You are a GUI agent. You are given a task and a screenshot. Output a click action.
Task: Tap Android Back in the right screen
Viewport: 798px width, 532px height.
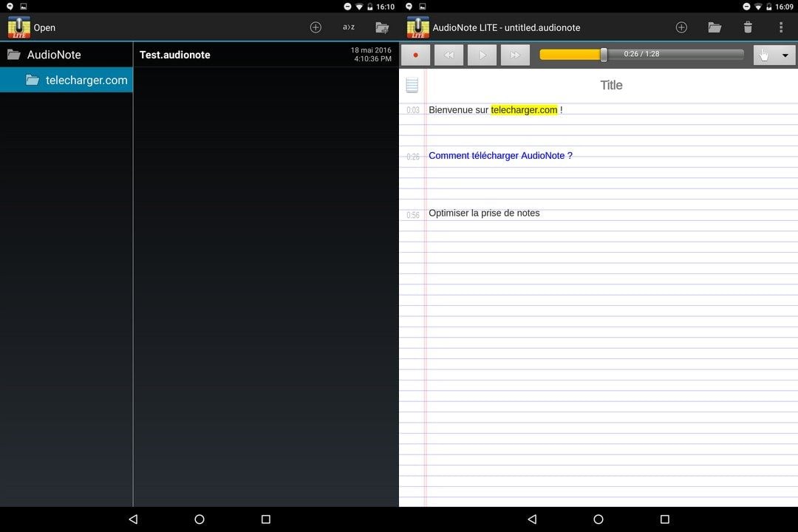pos(532,519)
